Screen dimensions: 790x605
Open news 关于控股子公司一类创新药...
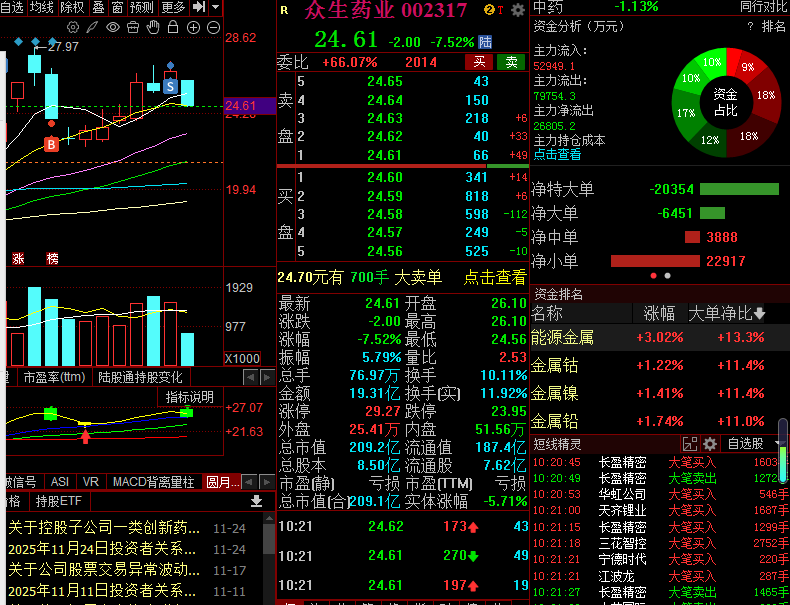(104, 528)
